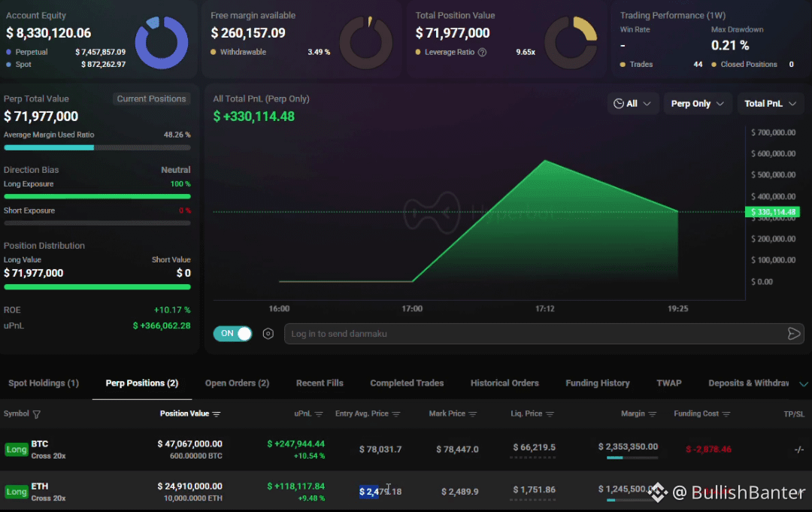Switch to Spot Holdings (1) tab
Viewport: 812px width, 512px height.
tap(44, 383)
